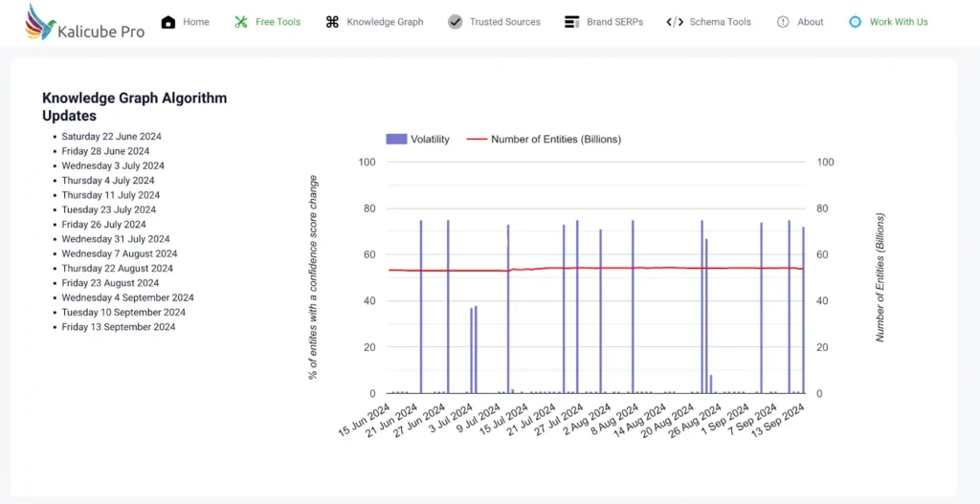Open the Home menu item
Image resolution: width=980 pixels, height=504 pixels.
click(x=196, y=22)
